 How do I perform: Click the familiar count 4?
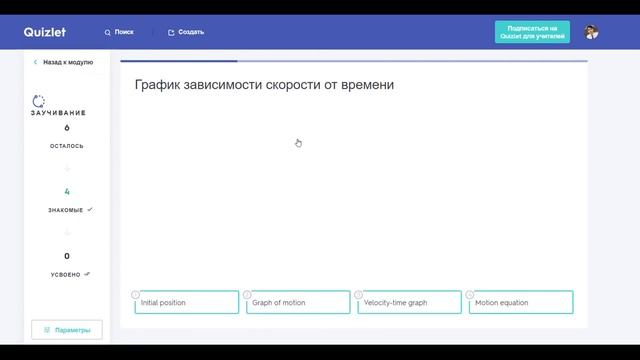point(67,191)
